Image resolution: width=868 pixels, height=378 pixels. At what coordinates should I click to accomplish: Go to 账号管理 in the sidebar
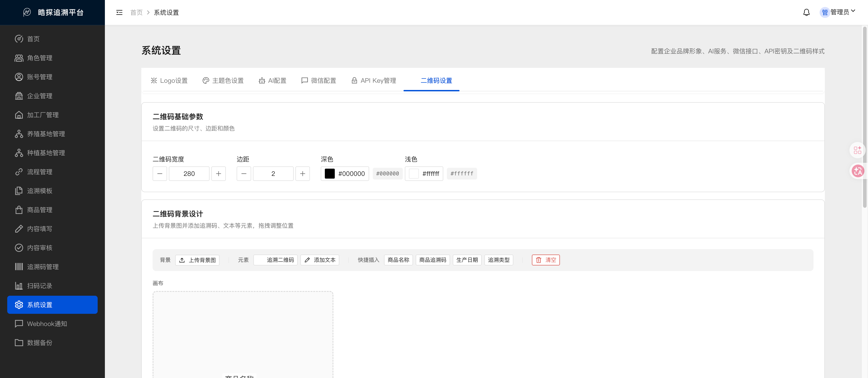tap(52, 77)
